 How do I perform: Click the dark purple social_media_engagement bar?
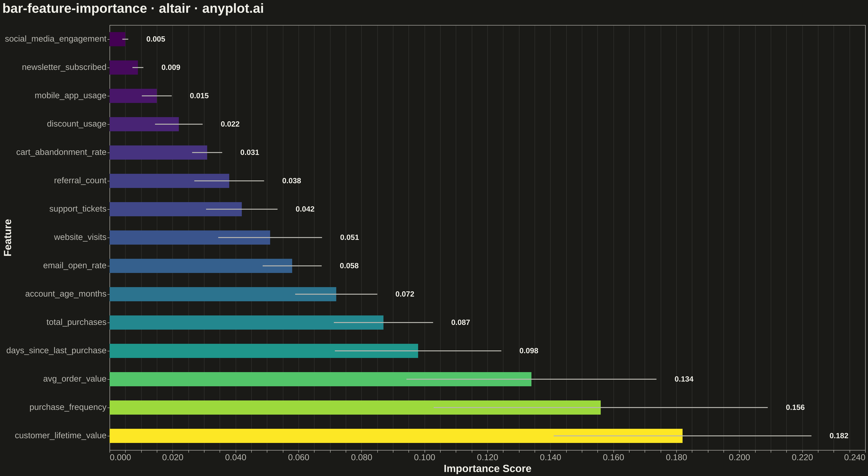pyautogui.click(x=118, y=39)
